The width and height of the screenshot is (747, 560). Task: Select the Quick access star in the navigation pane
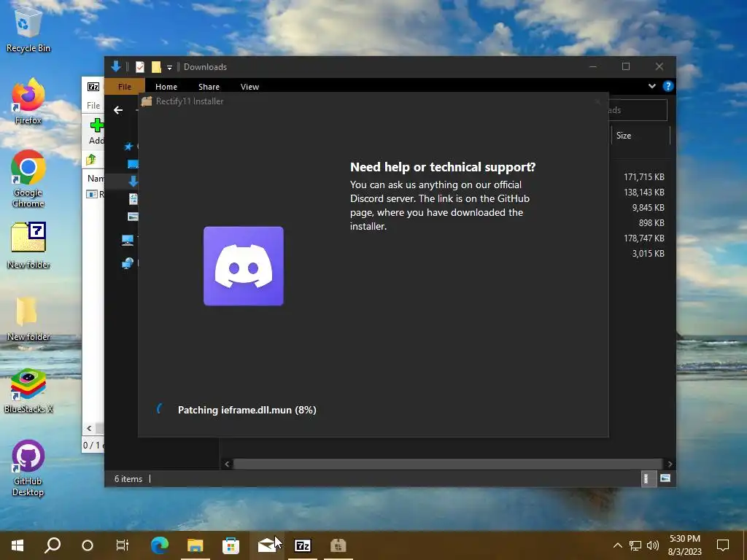(x=128, y=147)
